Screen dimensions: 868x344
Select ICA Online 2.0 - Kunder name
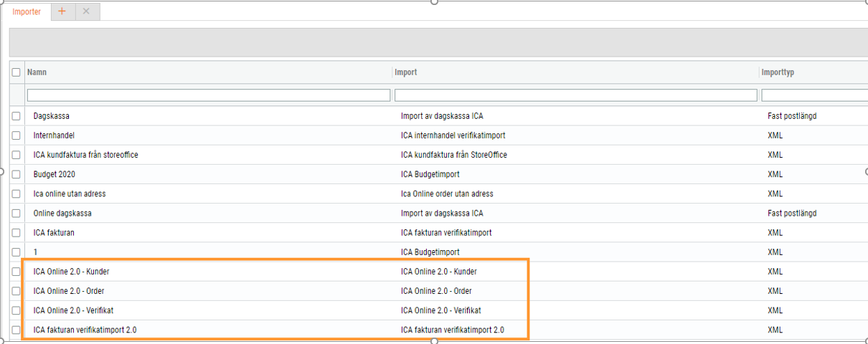tap(71, 272)
